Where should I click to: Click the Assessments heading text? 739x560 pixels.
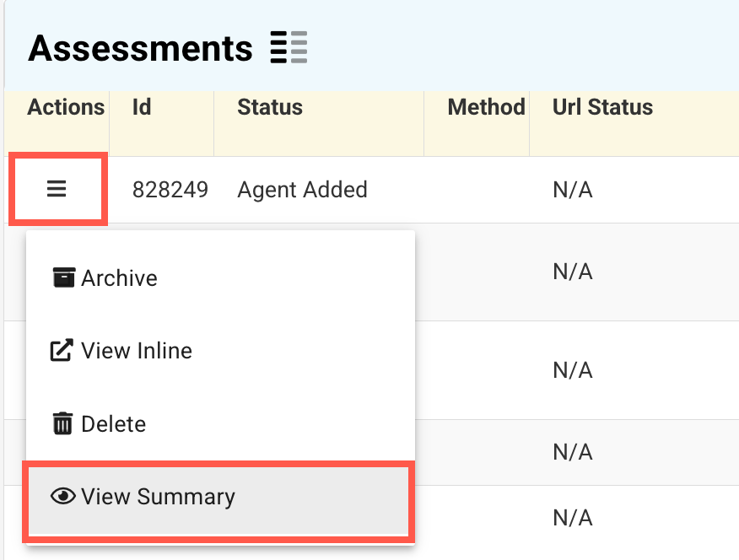click(x=140, y=49)
